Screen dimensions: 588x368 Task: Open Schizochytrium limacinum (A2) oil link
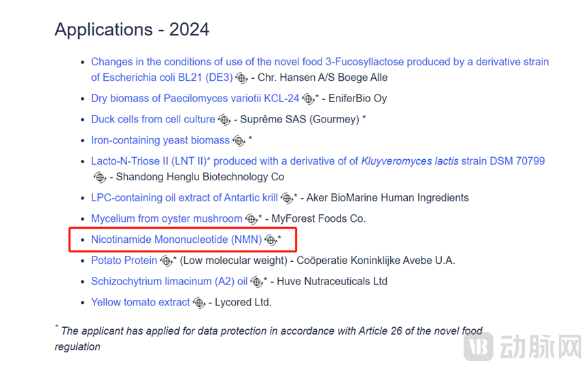pyautogui.click(x=169, y=282)
